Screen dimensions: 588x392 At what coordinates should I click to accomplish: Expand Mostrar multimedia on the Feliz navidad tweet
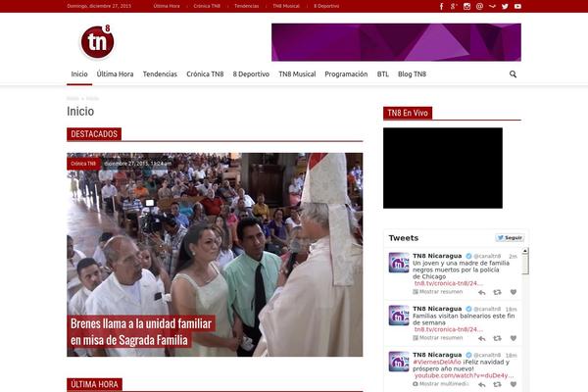441,384
